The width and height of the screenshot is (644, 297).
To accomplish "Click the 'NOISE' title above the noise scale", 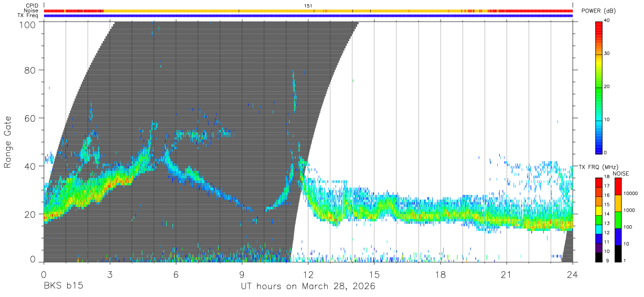I will tap(620, 173).
